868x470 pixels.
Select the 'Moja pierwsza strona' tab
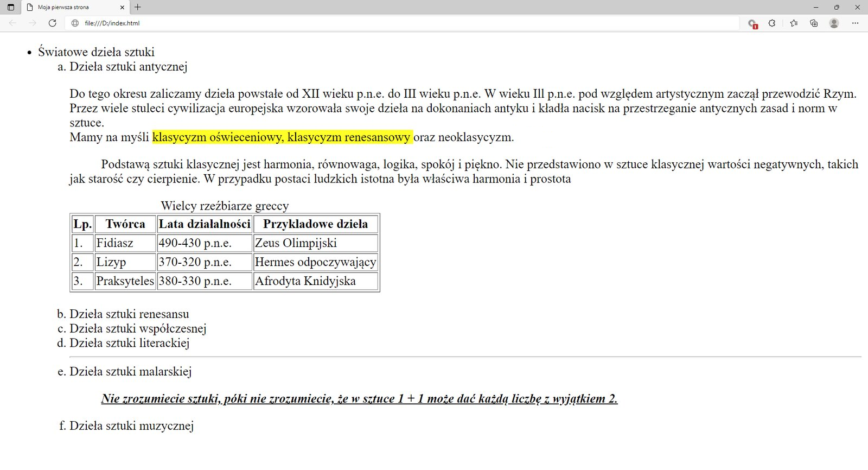(75, 7)
